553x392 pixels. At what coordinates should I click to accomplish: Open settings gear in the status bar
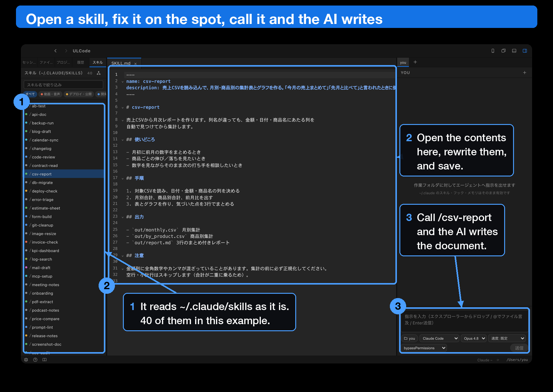coord(26,360)
